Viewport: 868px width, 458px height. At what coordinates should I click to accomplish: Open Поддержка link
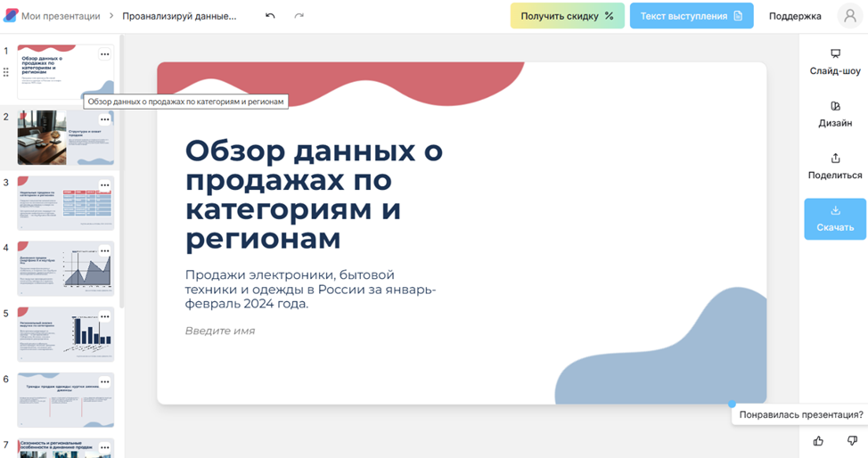tap(795, 16)
